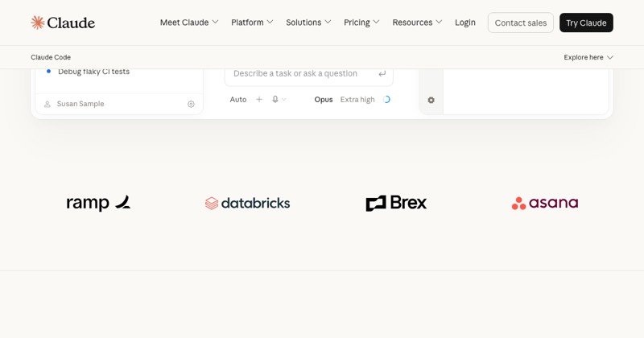The height and width of the screenshot is (338, 644).
Task: Click the enter arrow submit icon
Action: click(382, 74)
